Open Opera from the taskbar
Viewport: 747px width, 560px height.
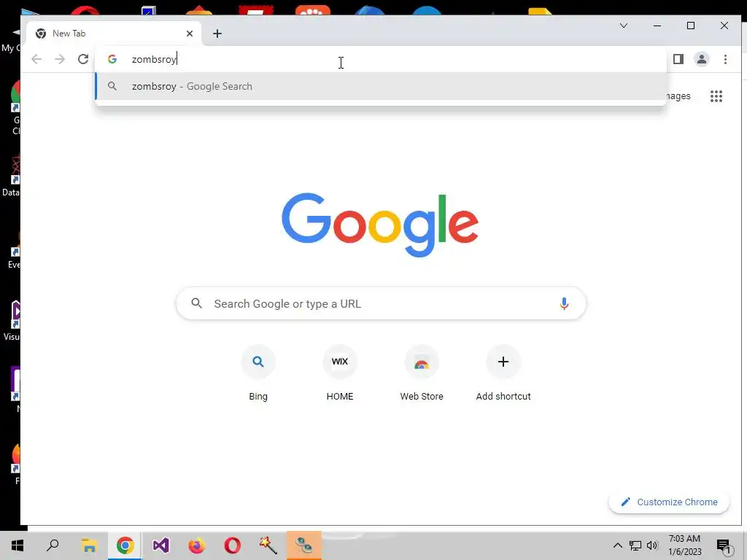tap(233, 545)
